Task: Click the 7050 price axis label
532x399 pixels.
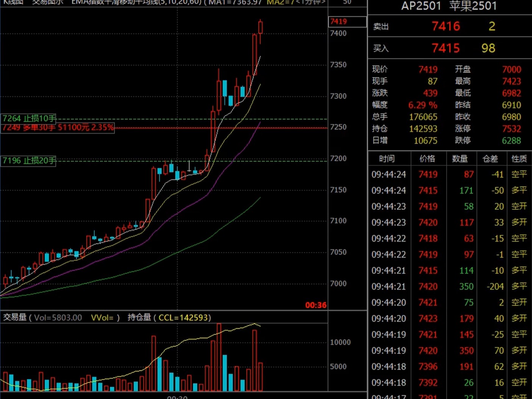Action: 338,252
